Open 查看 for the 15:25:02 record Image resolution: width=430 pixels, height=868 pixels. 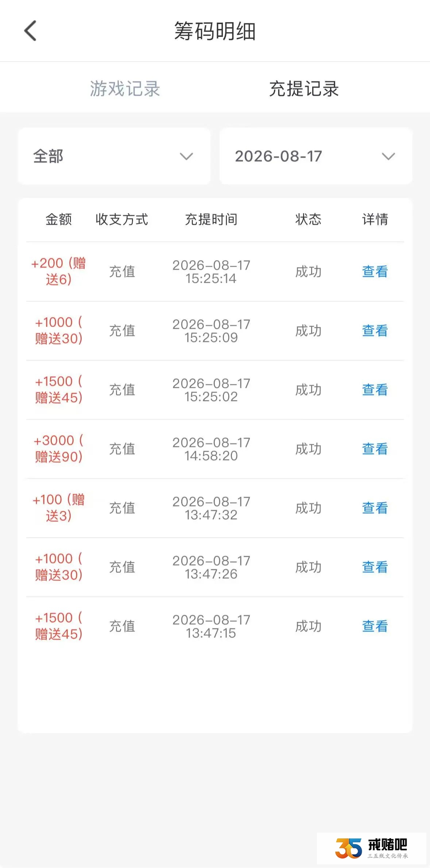click(375, 390)
